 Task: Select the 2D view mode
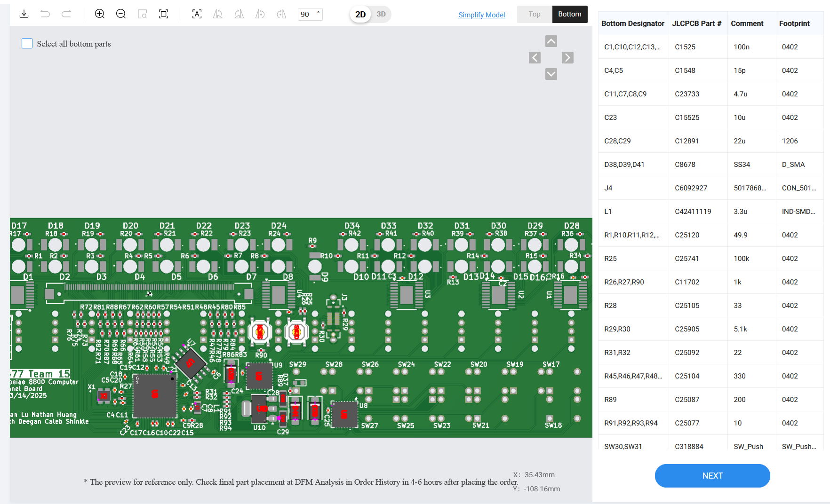(360, 14)
